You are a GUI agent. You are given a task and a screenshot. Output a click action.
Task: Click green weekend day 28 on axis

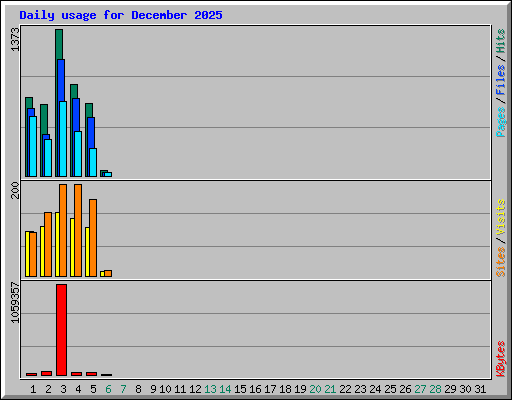[435, 389]
